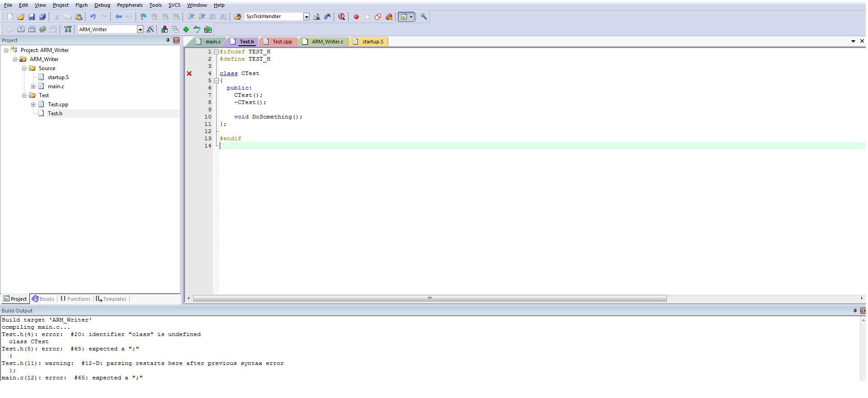Create a new file from the toolbar

pyautogui.click(x=10, y=17)
